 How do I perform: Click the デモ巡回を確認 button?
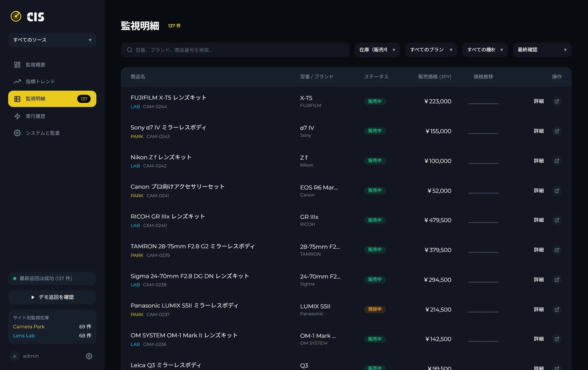[52, 297]
